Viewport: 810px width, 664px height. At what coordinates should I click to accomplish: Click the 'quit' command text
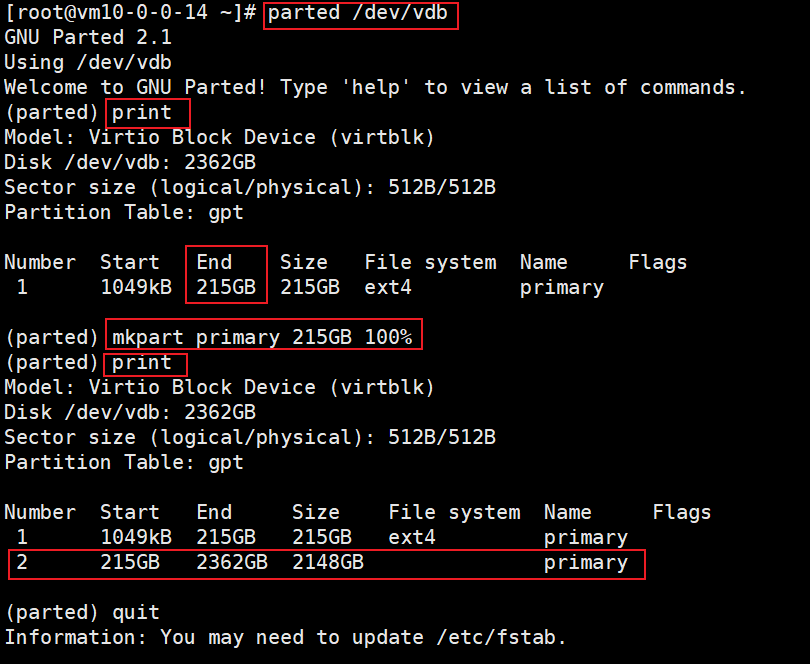[136, 612]
